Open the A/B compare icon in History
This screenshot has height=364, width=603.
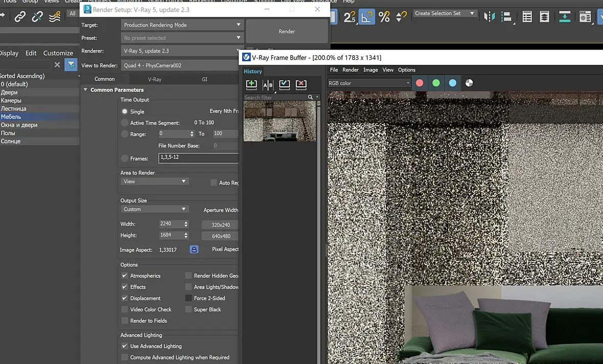point(268,84)
